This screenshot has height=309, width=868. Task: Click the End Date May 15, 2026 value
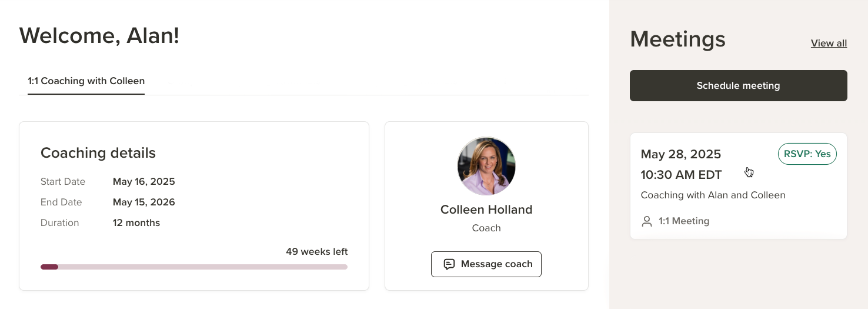point(144,202)
